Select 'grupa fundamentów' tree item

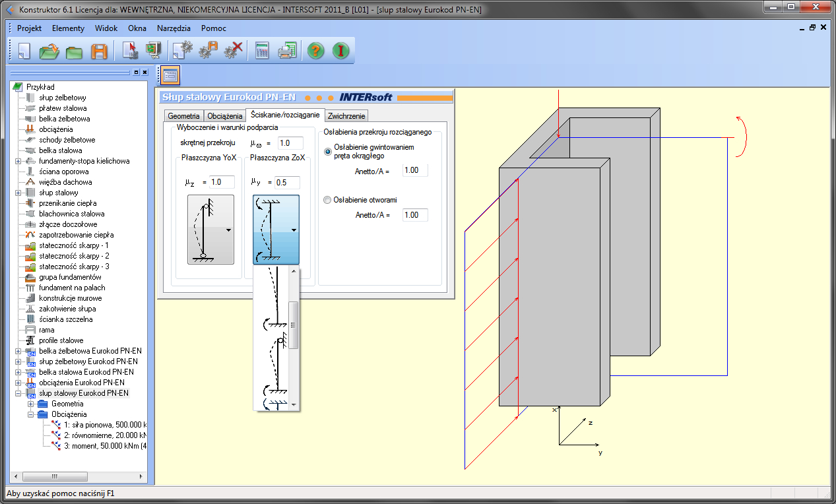click(70, 277)
